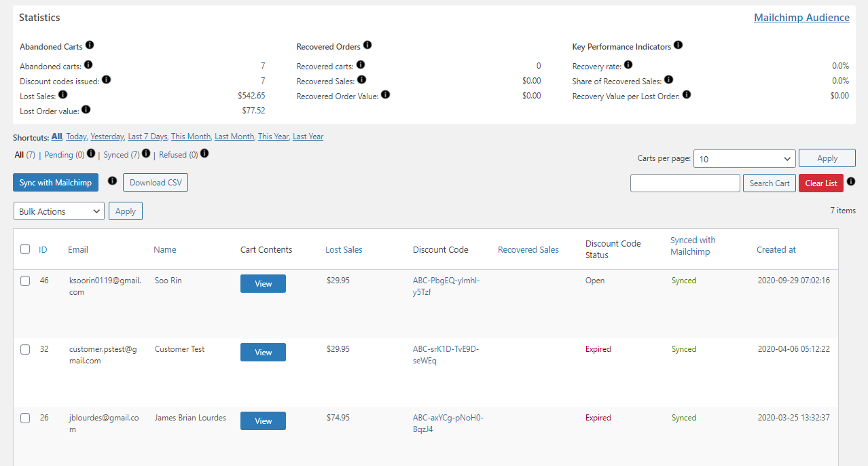
Task: Click info icon beside Abandoned Carts heading
Action: [x=90, y=46]
